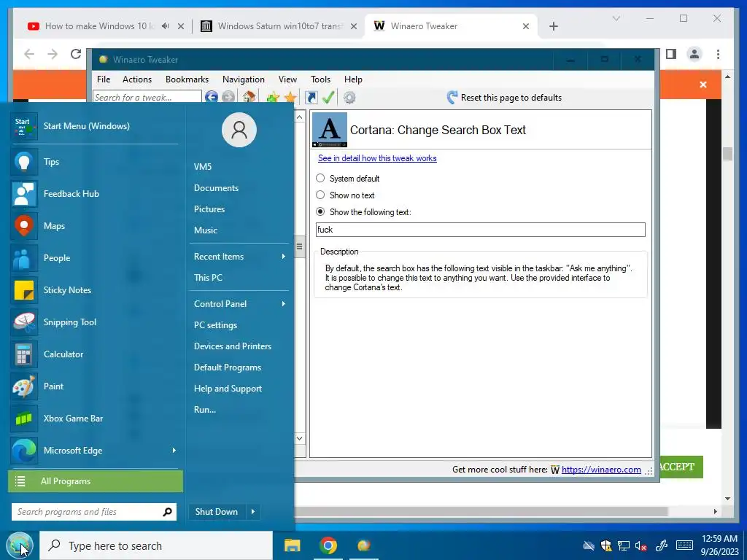Click Run... in the Start menu
This screenshot has width=747, height=560.
[x=205, y=410]
